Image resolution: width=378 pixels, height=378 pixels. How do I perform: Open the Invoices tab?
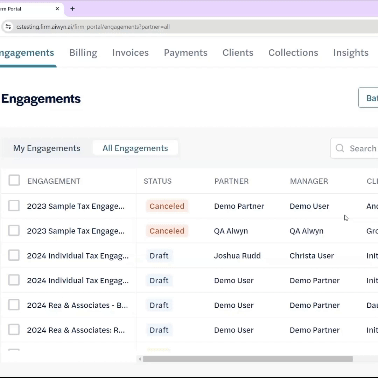[x=130, y=53]
